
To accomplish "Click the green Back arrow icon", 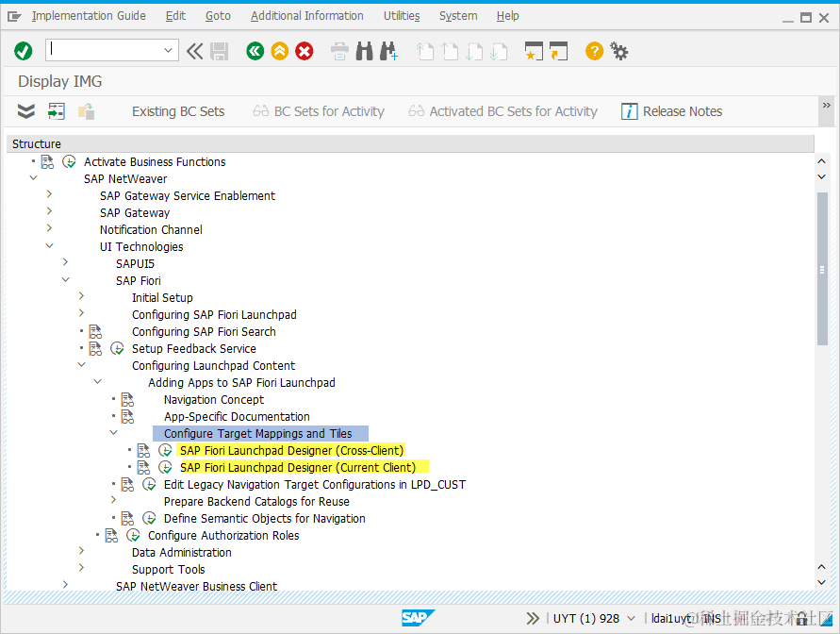I will point(255,51).
